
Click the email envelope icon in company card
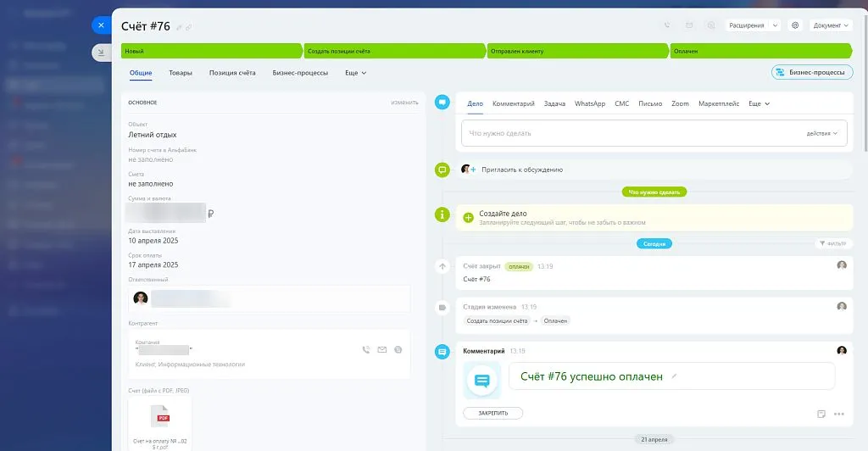pos(382,349)
